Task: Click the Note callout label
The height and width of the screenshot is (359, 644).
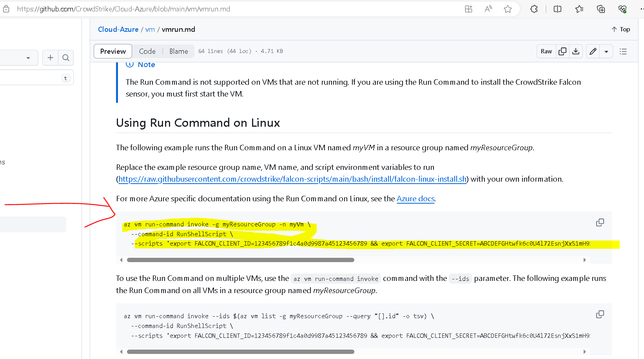Action: point(146,65)
